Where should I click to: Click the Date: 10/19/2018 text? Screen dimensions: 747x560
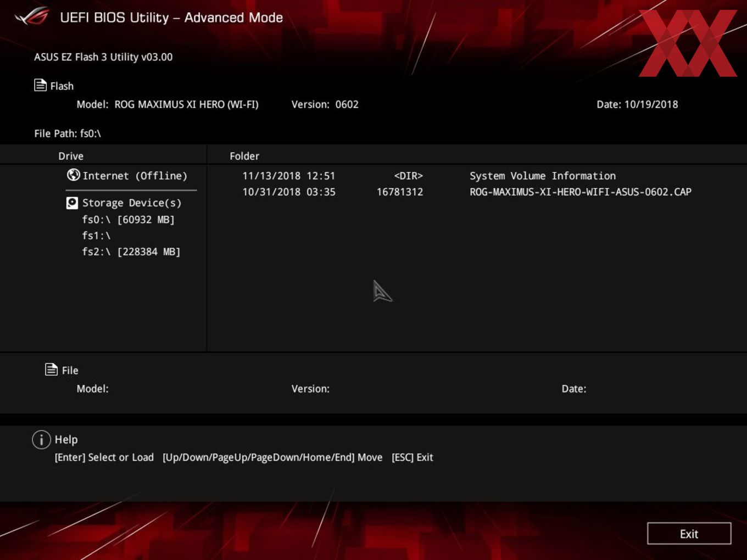point(637,104)
